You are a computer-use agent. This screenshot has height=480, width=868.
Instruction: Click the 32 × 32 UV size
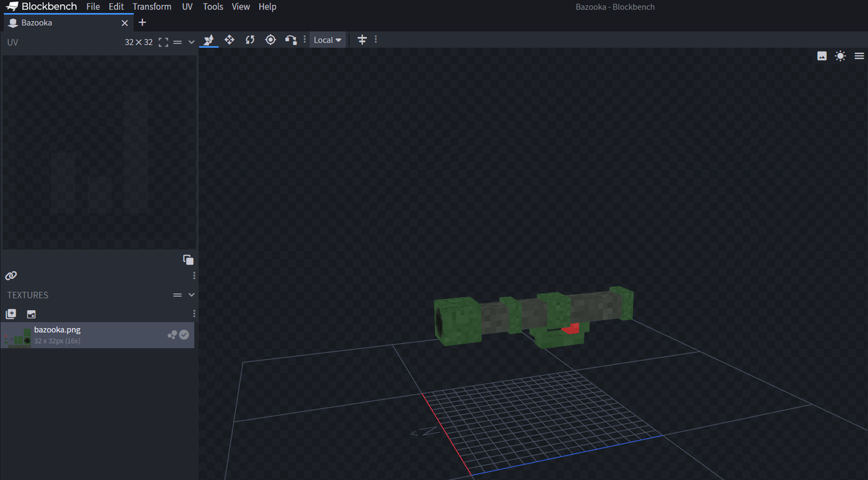[139, 42]
